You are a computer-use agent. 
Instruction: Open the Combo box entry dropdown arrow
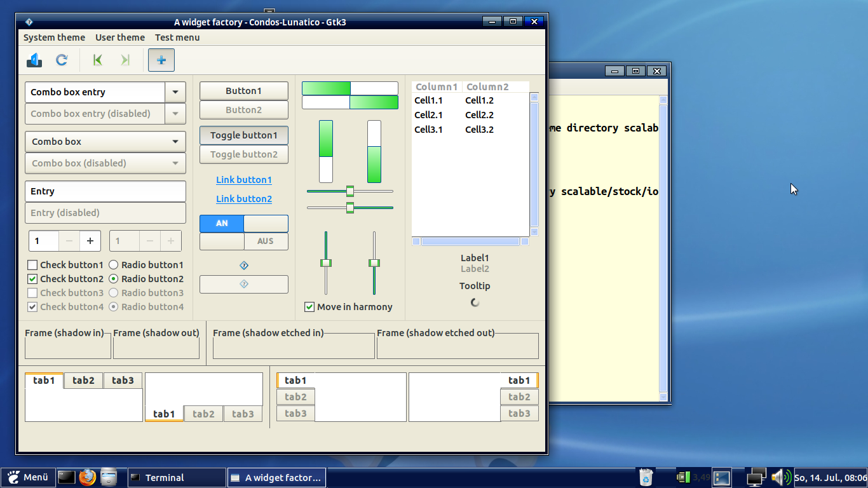click(175, 92)
